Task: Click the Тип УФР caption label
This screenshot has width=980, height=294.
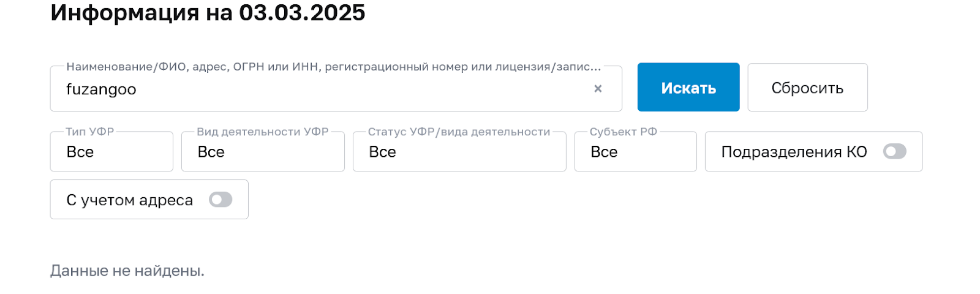Action: [x=90, y=132]
